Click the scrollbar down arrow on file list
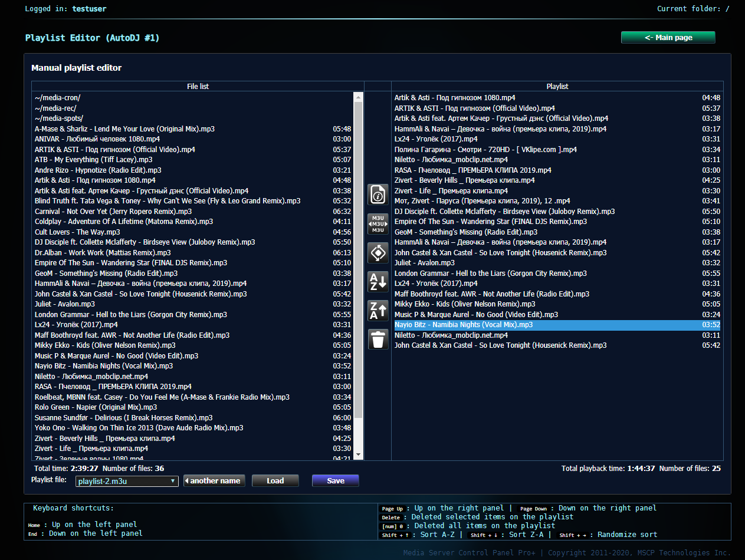The image size is (745, 560). (x=358, y=454)
